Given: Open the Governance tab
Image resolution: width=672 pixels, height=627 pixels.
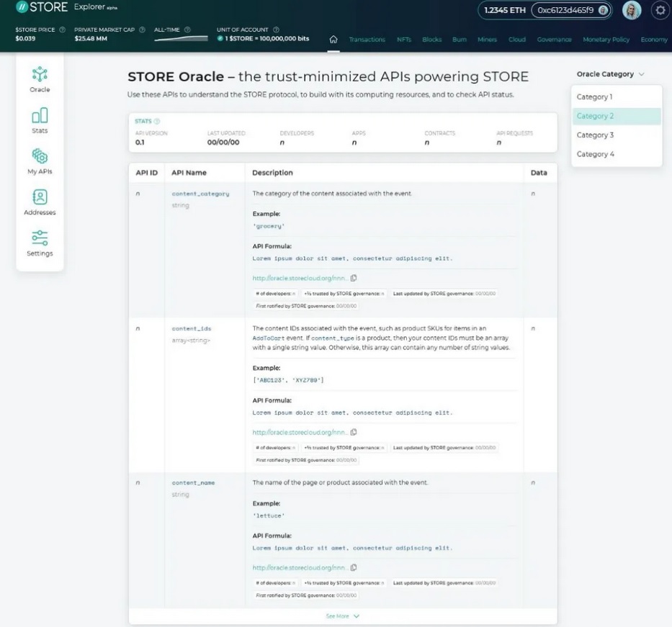Looking at the screenshot, I should click(554, 40).
